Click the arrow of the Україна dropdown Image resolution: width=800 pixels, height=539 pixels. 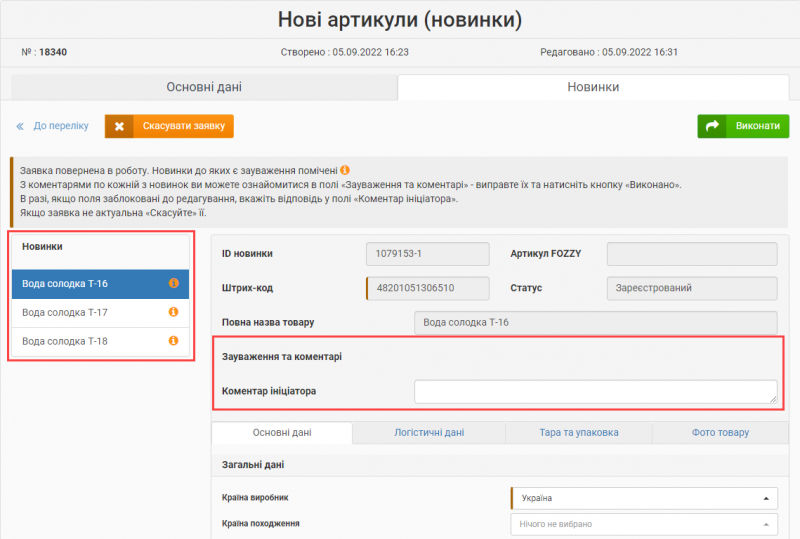click(766, 499)
